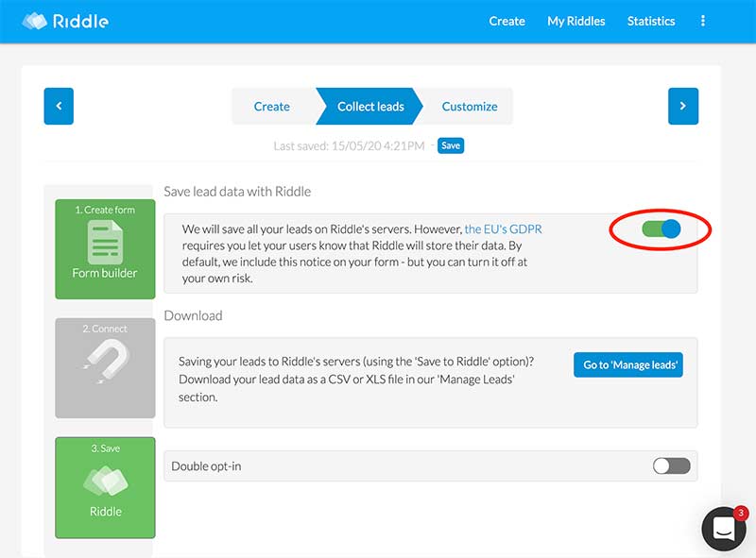The height and width of the screenshot is (558, 756).
Task: Open the Form builder step tile
Action: [x=105, y=249]
